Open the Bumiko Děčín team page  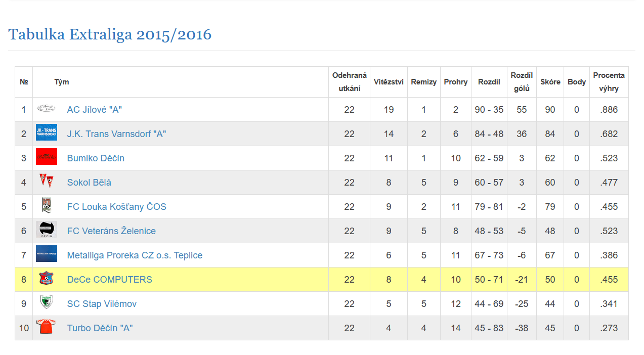[96, 158]
